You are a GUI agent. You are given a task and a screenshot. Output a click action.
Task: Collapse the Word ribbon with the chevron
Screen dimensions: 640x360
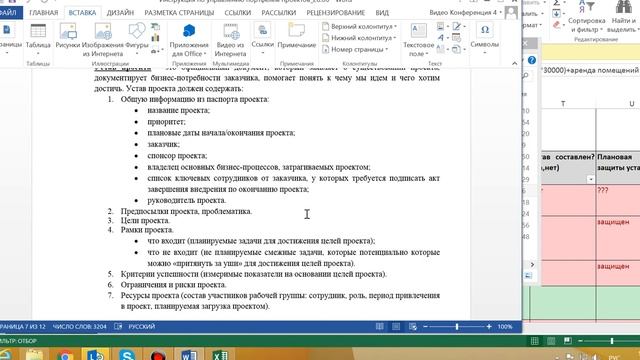514,63
